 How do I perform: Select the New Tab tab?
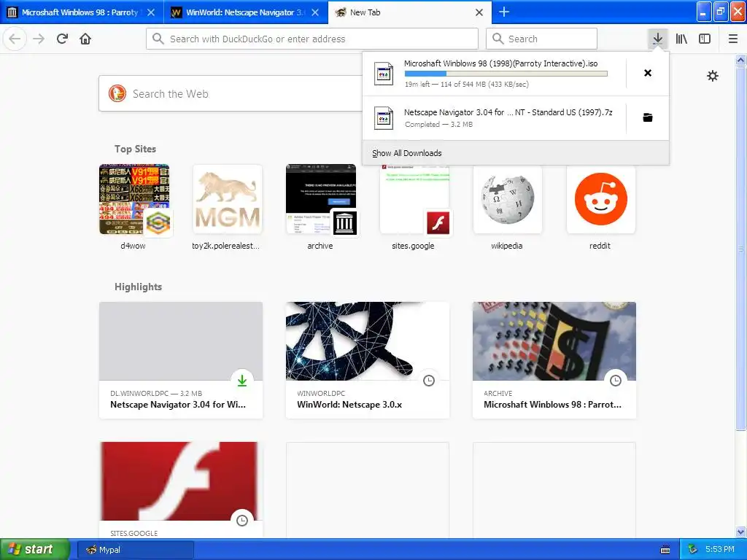[410, 12]
